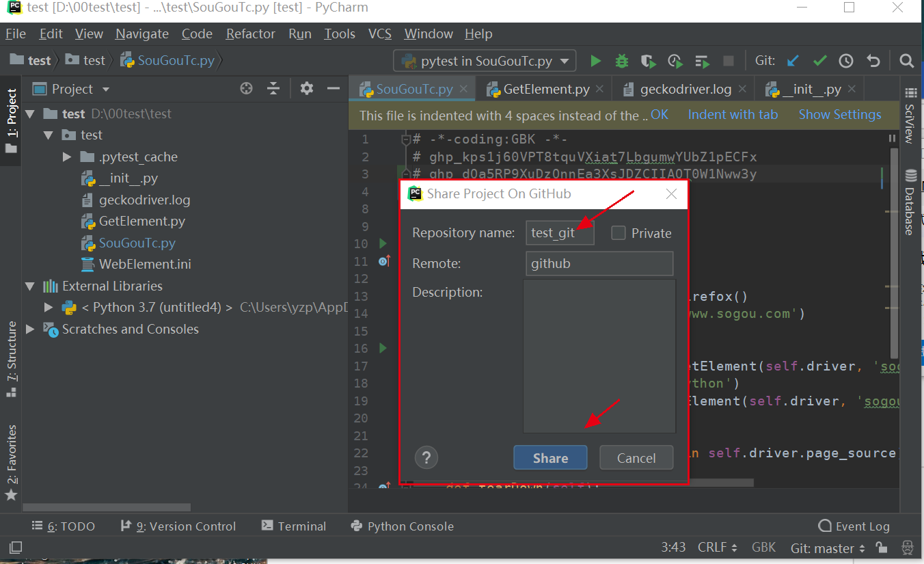Click the Repository name field
The height and width of the screenshot is (564, 924).
[560, 233]
